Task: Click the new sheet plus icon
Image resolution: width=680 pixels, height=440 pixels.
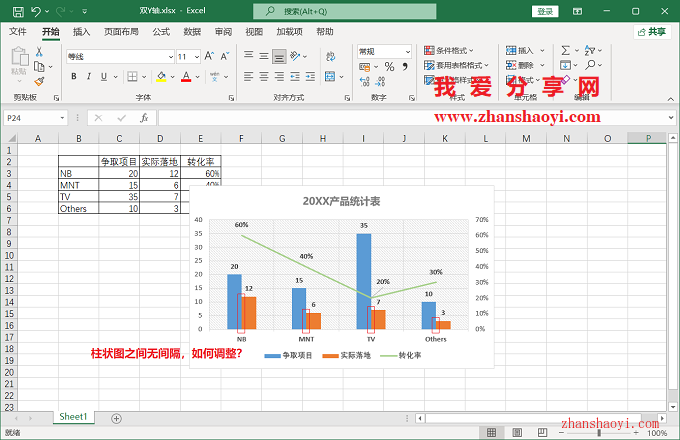Action: (x=116, y=418)
